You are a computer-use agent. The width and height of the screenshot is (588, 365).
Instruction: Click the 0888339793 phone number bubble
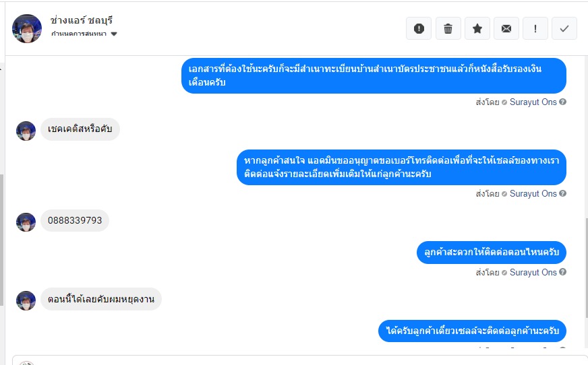coord(75,220)
